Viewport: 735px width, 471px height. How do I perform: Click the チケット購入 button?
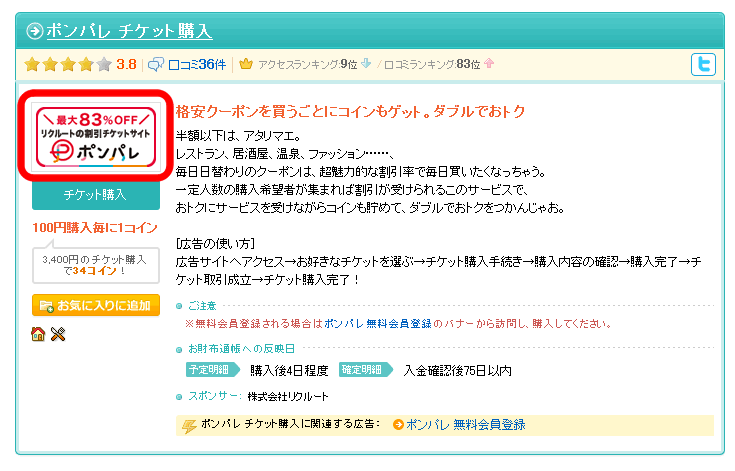[96, 195]
